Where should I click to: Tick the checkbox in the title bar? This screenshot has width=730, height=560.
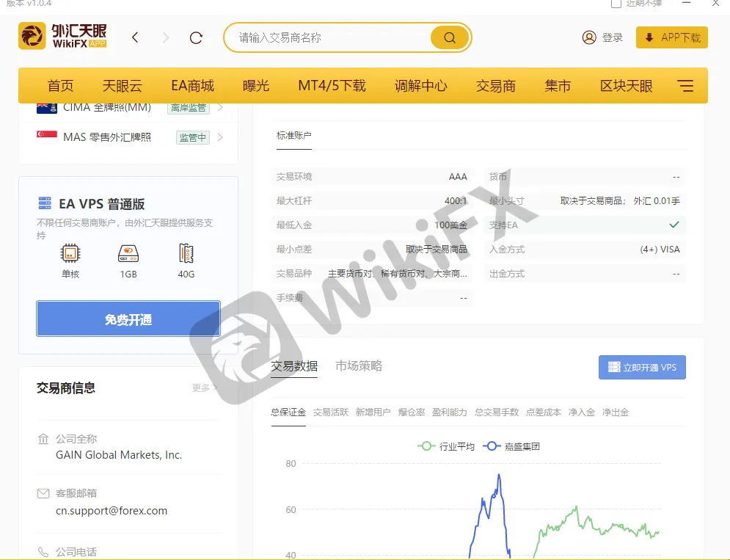click(x=616, y=4)
